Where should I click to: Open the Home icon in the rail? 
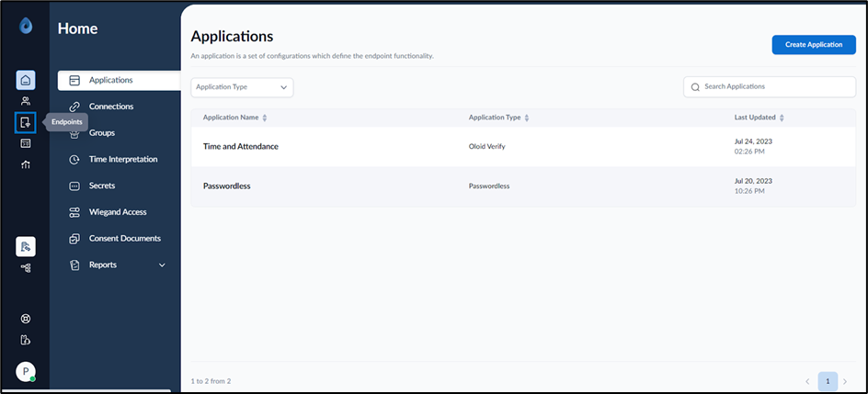coord(26,80)
